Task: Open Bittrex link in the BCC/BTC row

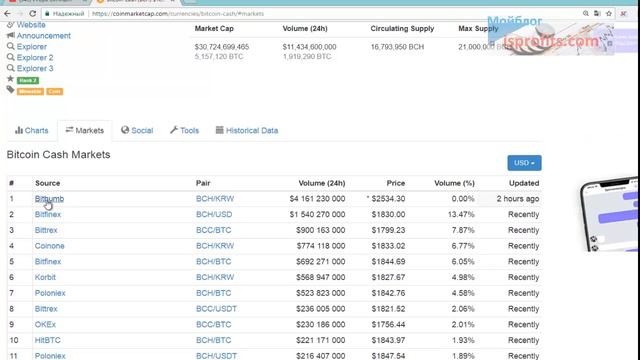Action: (x=46, y=230)
